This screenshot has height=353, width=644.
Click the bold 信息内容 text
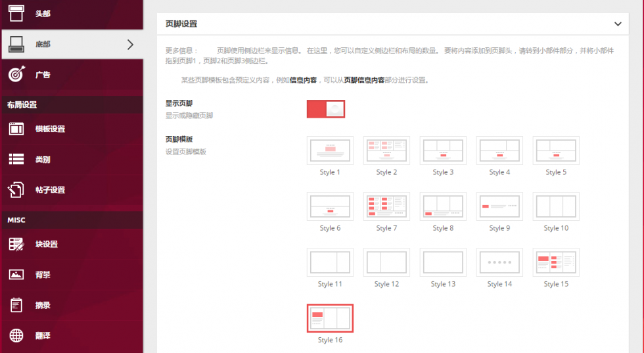coord(303,80)
